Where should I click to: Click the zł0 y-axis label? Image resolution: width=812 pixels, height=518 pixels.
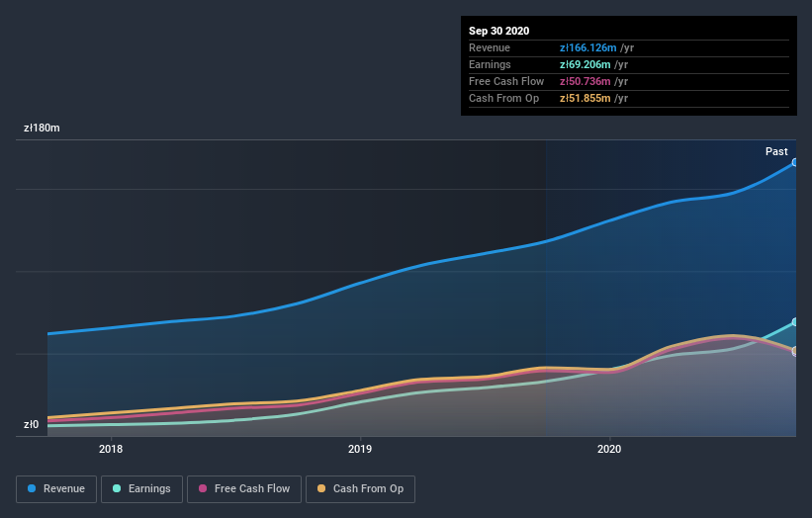(x=31, y=424)
